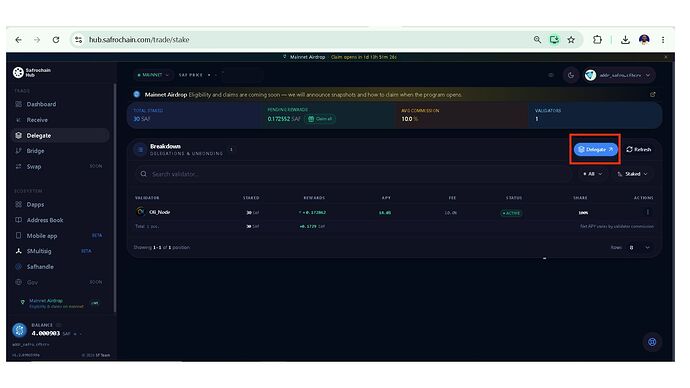Click the sidebar vertical scrollbar
Viewport: 690px width, 388px height.
tap(115, 198)
